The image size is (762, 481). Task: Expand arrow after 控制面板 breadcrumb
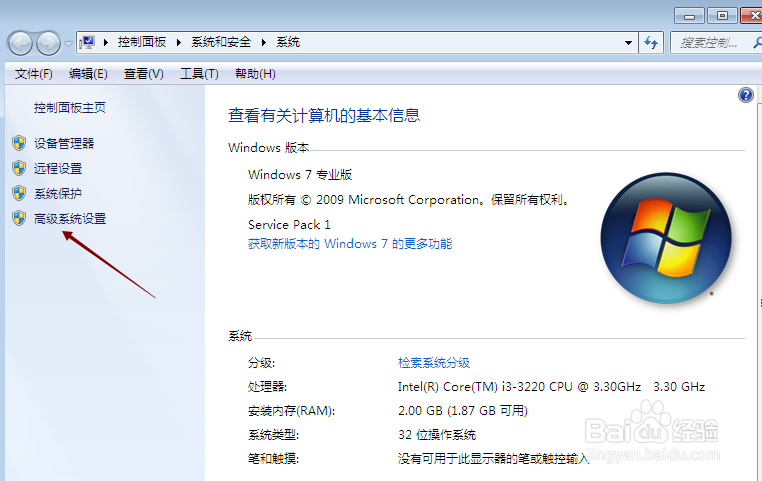click(x=178, y=42)
